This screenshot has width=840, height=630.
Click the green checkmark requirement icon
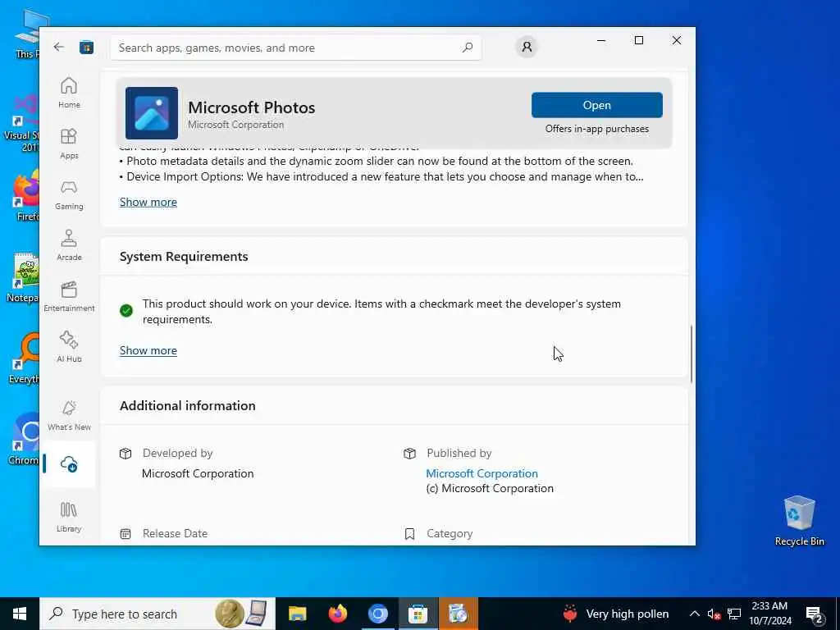pos(126,310)
